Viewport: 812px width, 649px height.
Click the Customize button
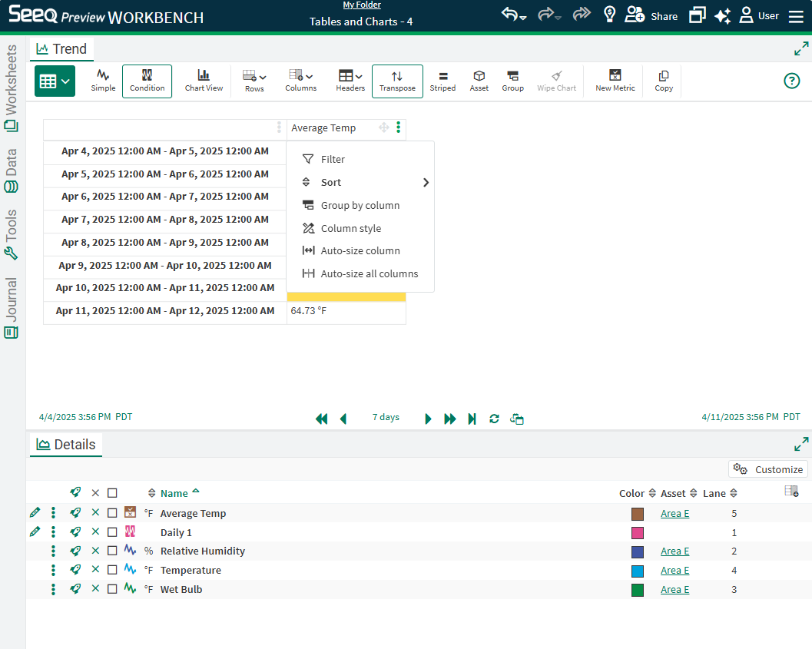[x=767, y=469]
